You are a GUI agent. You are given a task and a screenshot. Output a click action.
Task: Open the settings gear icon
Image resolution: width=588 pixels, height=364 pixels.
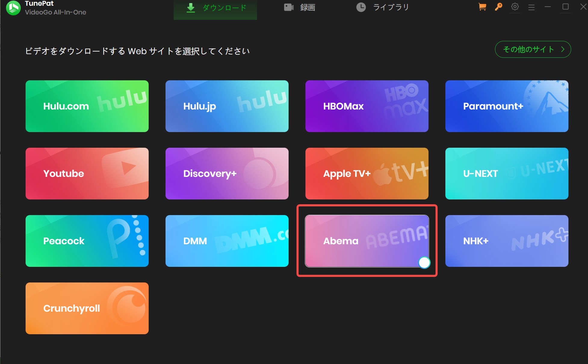tap(515, 7)
